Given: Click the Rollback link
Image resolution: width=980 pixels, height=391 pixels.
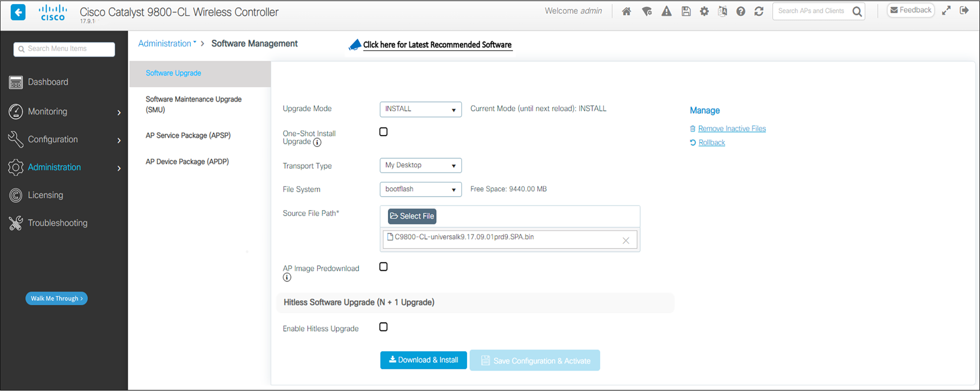Looking at the screenshot, I should pos(712,143).
